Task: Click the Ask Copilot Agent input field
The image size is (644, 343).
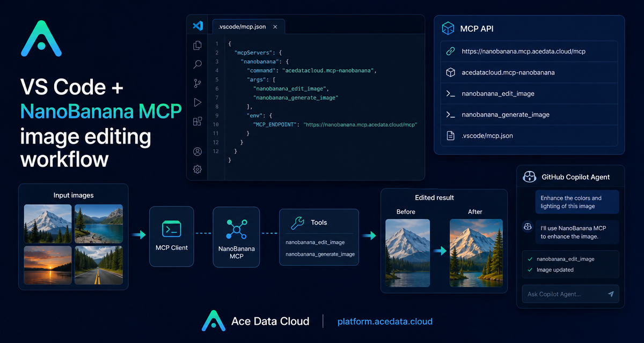Action: (570, 294)
